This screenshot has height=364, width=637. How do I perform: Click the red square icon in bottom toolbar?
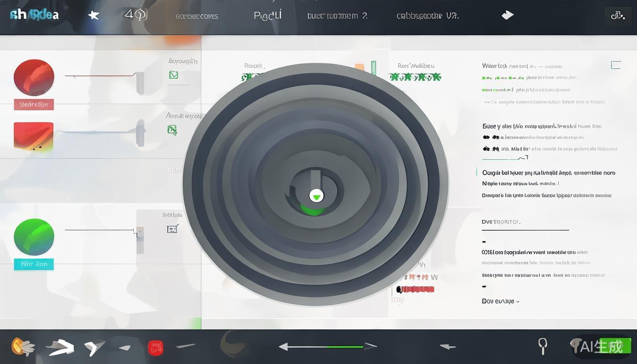click(x=155, y=348)
